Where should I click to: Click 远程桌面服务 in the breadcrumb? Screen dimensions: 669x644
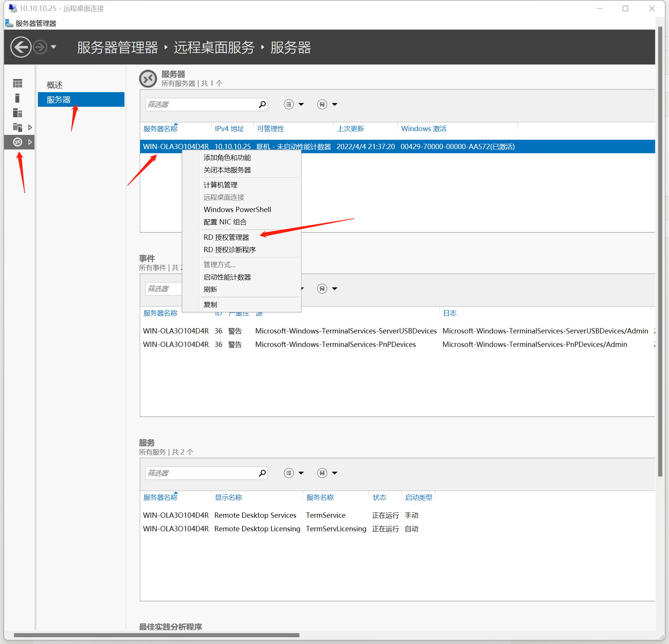coord(214,48)
